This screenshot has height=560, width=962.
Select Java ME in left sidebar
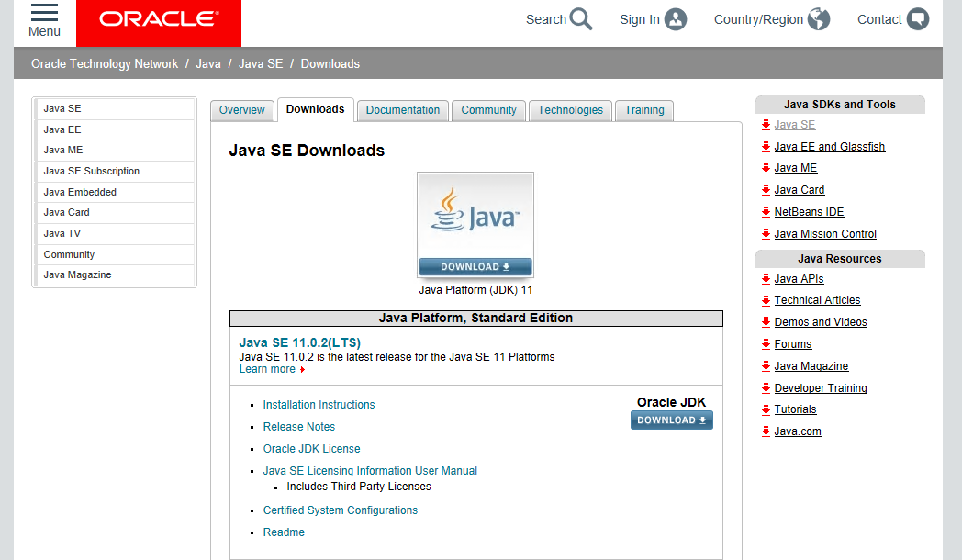tap(115, 151)
